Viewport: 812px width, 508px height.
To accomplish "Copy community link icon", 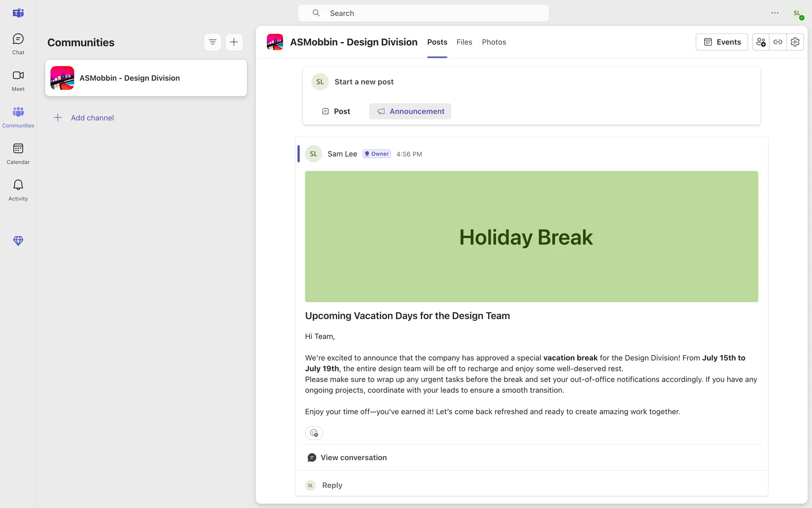I will pos(778,42).
